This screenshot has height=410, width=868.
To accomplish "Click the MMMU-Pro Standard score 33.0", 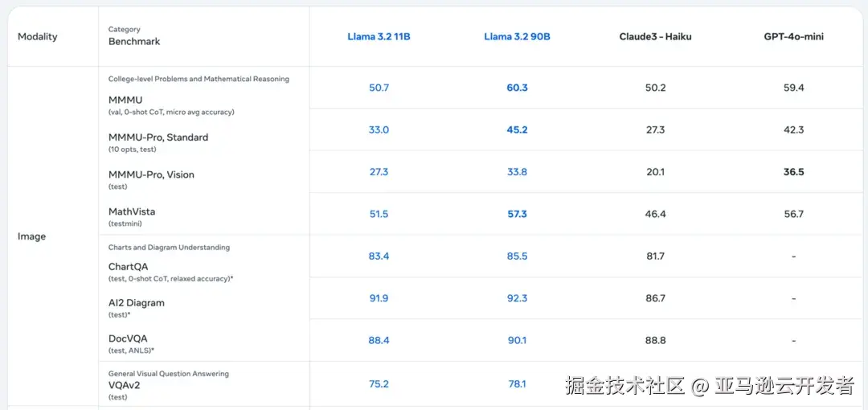I will tap(379, 129).
